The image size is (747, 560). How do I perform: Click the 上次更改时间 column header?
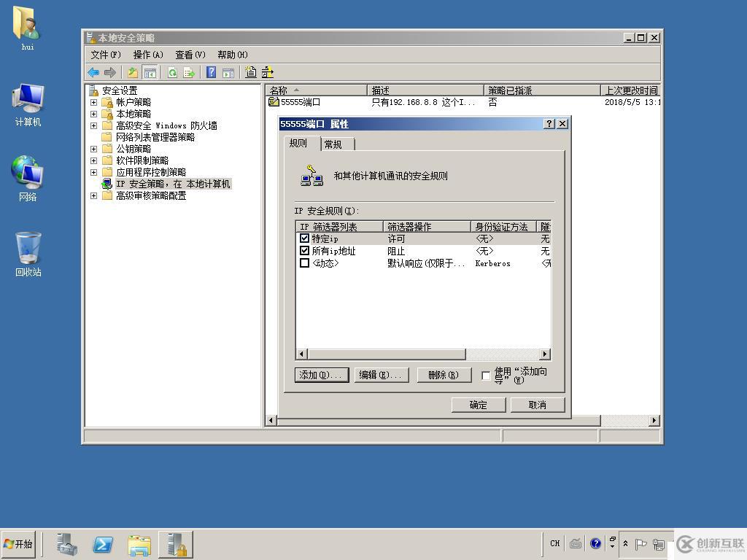click(630, 90)
